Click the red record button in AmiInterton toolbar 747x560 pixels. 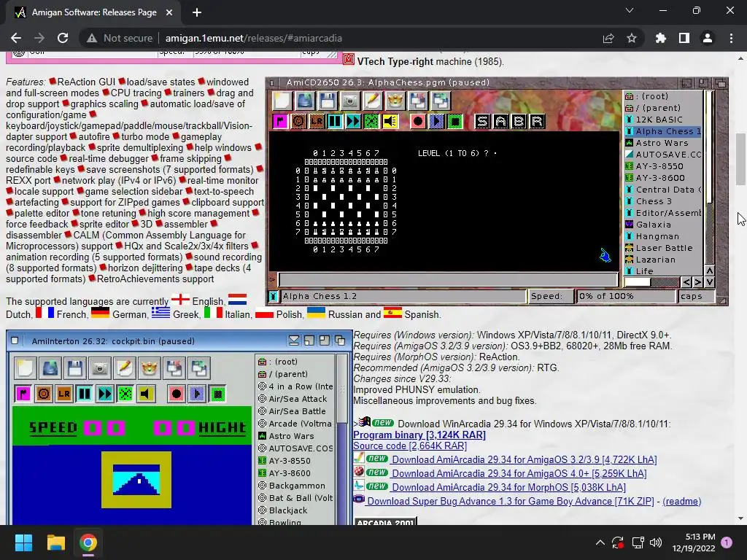[x=177, y=394]
